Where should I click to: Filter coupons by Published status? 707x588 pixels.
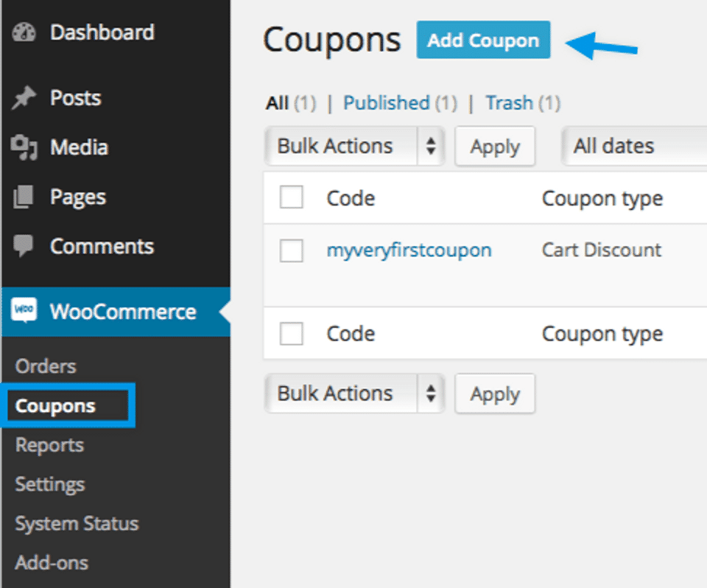[387, 103]
